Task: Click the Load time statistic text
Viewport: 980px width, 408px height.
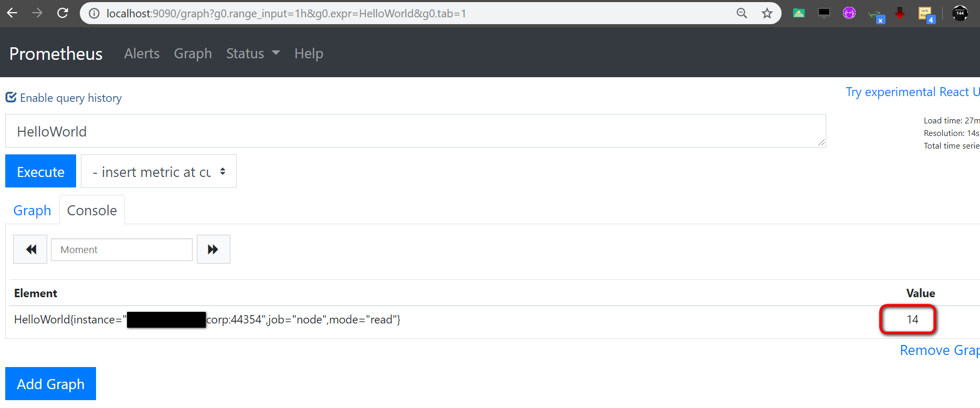Action: [x=952, y=121]
